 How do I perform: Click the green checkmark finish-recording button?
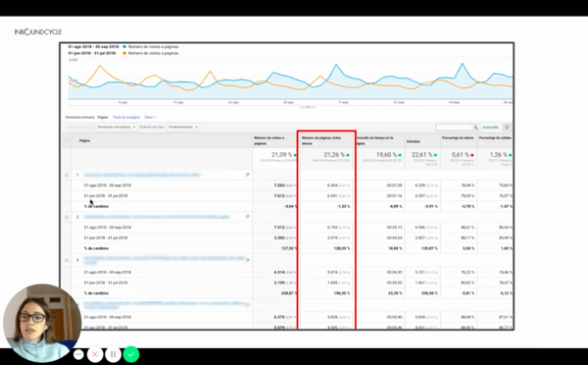131,354
